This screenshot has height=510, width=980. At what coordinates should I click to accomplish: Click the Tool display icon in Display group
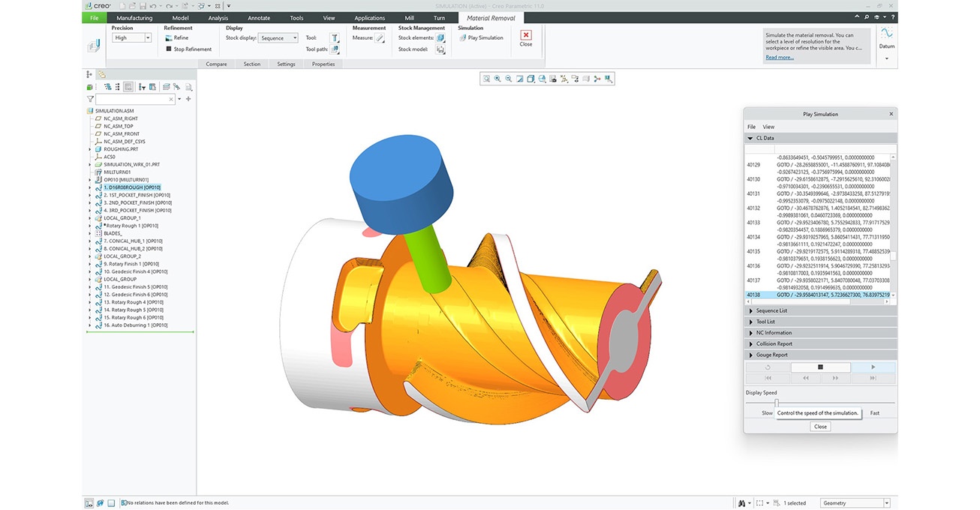click(335, 37)
